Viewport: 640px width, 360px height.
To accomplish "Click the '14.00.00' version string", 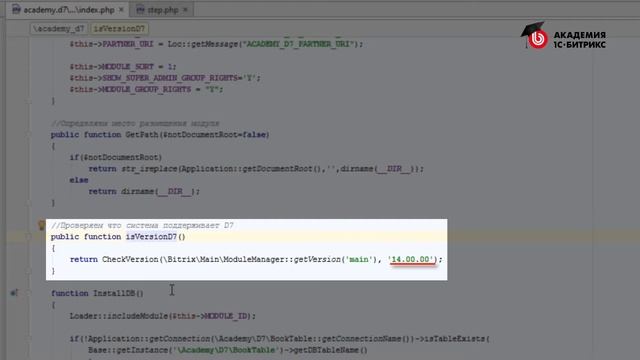I will [412, 259].
